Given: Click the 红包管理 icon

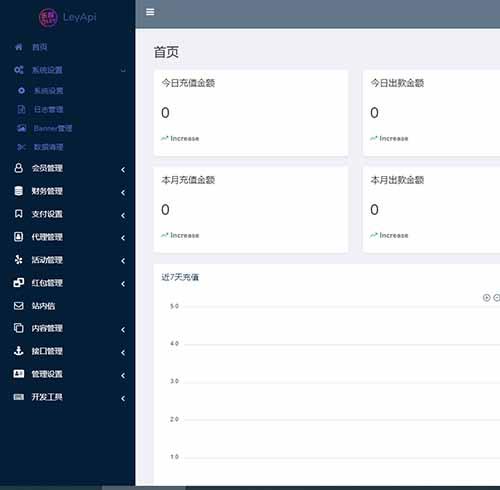Looking at the screenshot, I should [x=19, y=283].
